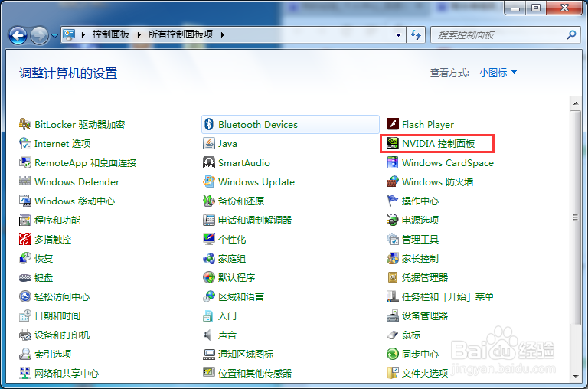Launch the 文件夹选项 icon
This screenshot has width=588, height=389.
[393, 373]
